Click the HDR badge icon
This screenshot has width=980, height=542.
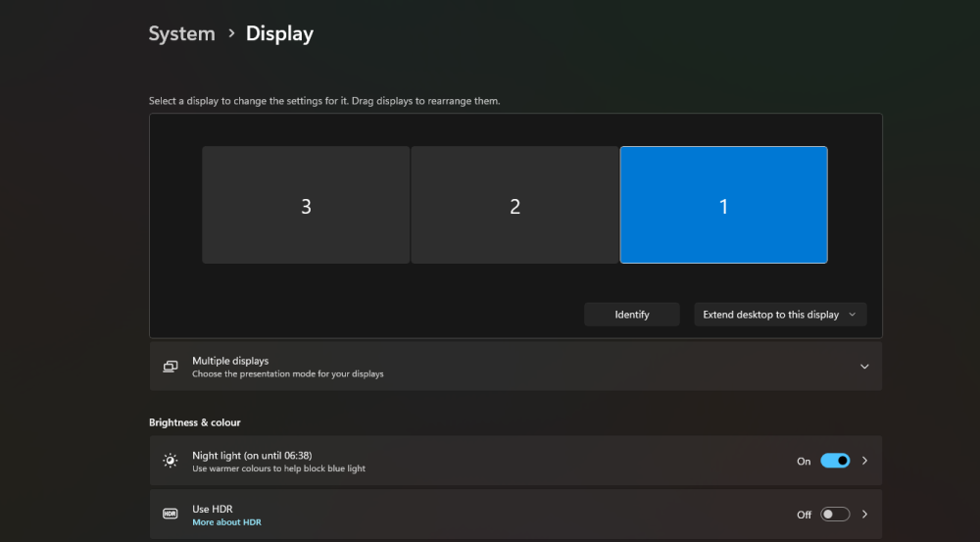pos(171,515)
